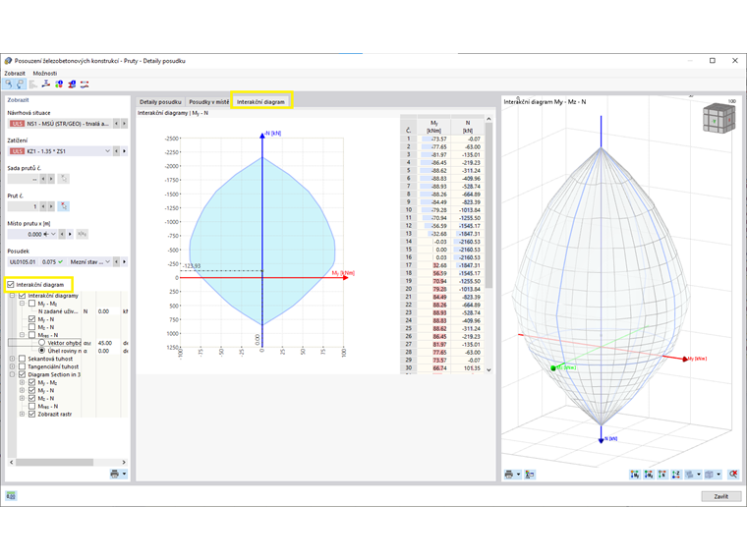747x560 pixels.
Task: Enable the Mres - N checkbox under Diagram Section
Action: (x=31, y=406)
